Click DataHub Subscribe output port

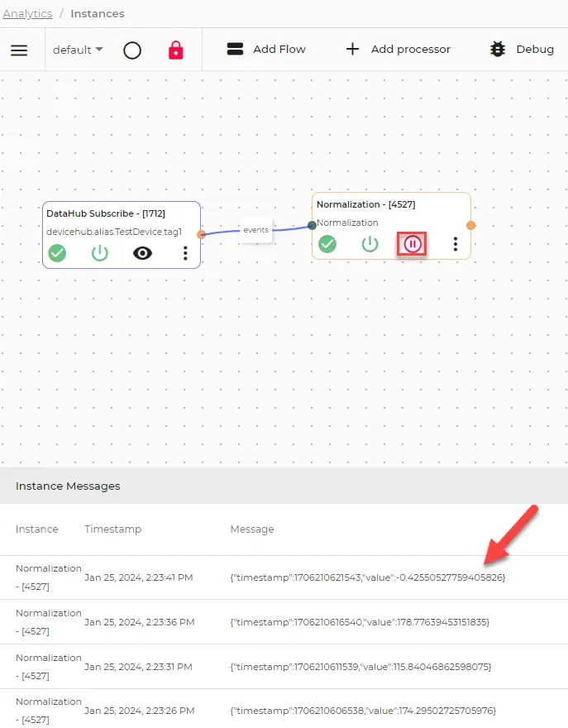pos(201,234)
